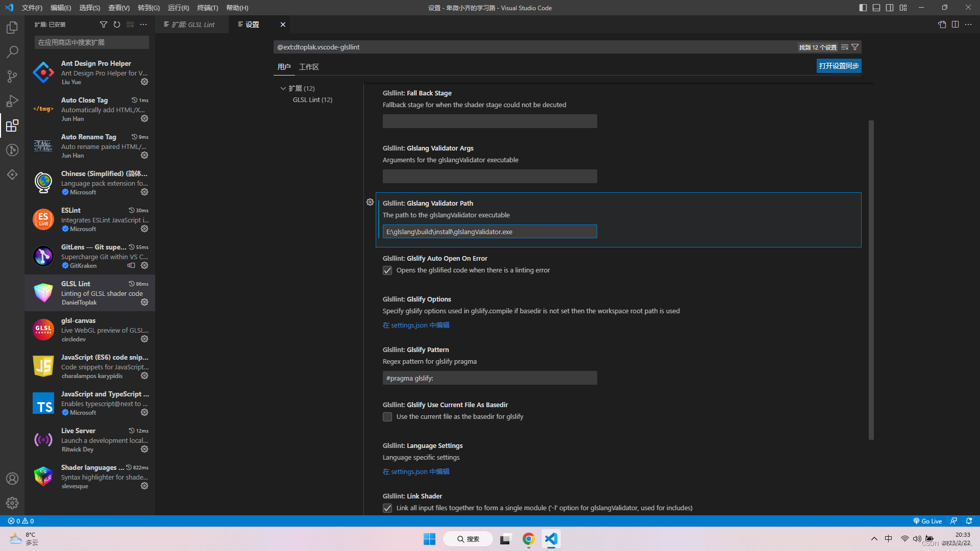Open the 帮助(H) menu
This screenshot has width=980, height=551.
pyautogui.click(x=237, y=8)
